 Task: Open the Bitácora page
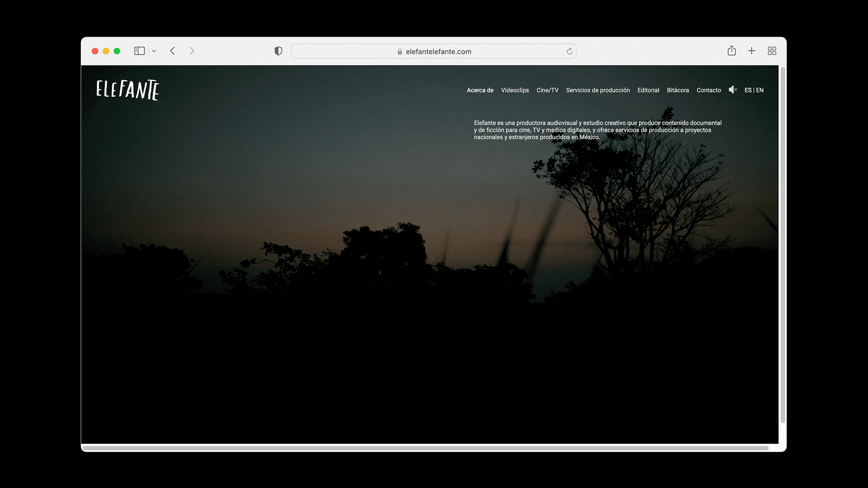[x=678, y=90]
